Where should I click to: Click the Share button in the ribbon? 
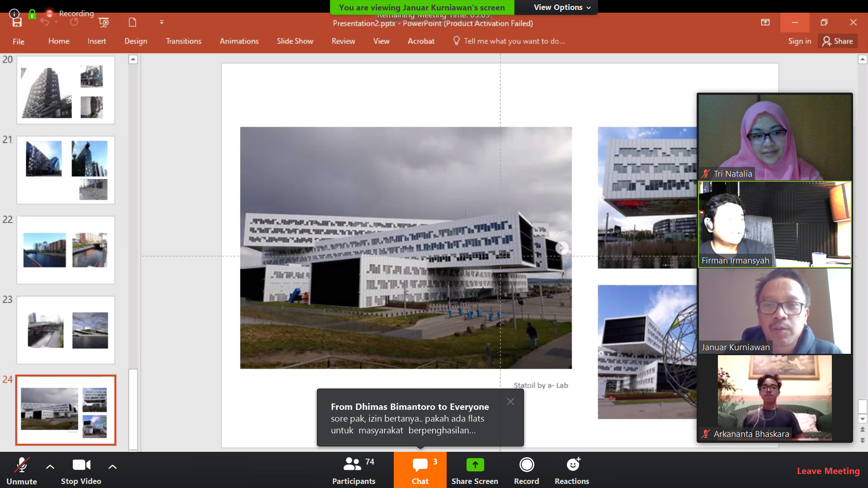point(838,41)
